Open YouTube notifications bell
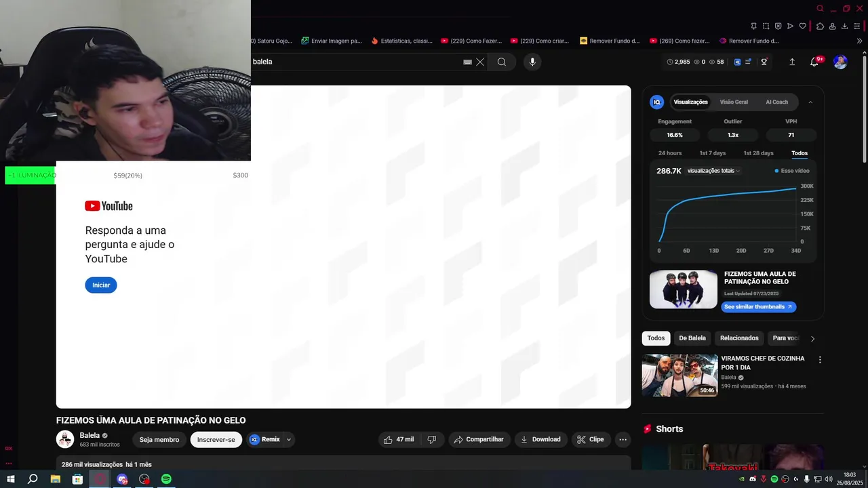868x488 pixels. click(x=814, y=62)
